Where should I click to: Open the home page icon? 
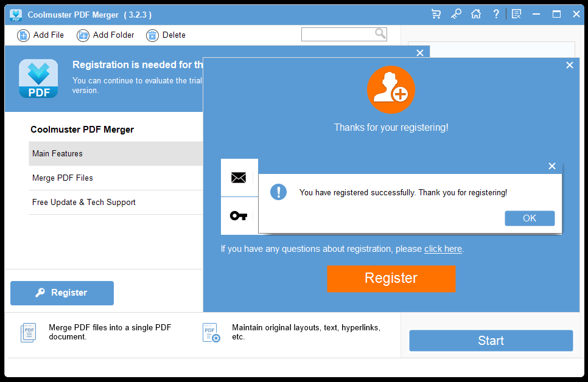[x=476, y=14]
